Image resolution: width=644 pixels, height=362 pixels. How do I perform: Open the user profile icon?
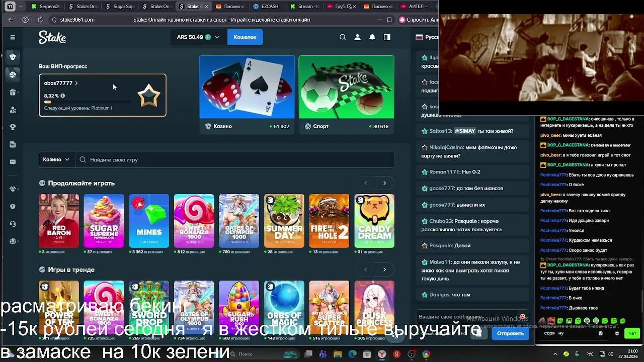coord(357,37)
